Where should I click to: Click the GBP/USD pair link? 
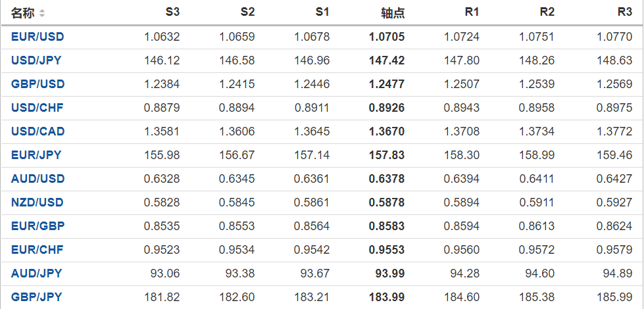(37, 84)
